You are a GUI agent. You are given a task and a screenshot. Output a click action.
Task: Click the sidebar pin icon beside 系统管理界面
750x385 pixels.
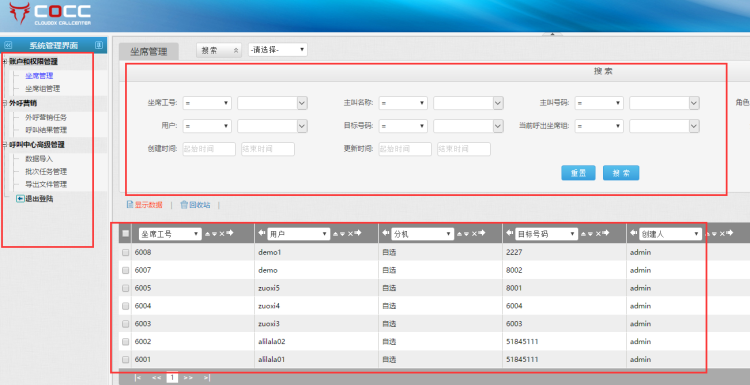tap(99, 45)
